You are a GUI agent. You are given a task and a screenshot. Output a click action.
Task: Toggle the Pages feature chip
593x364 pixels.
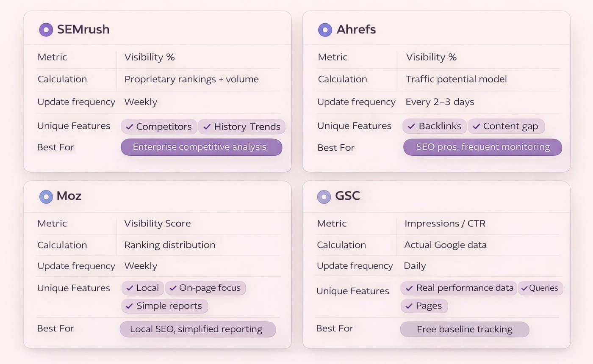coord(424,306)
